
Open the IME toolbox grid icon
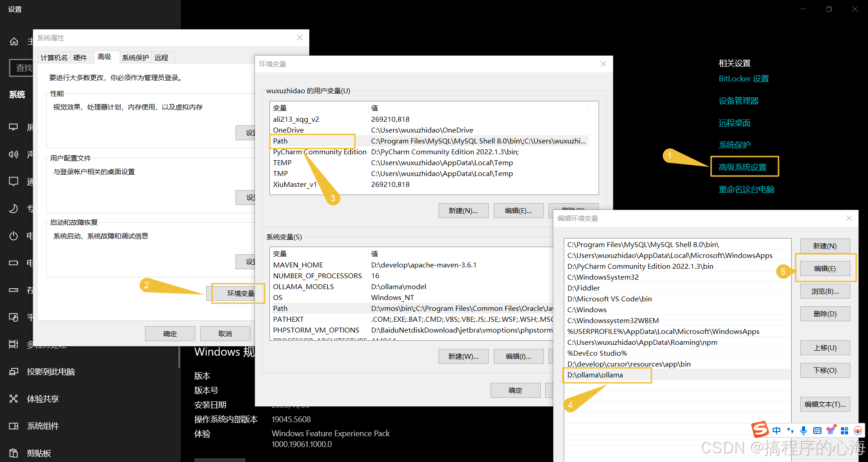tap(844, 430)
